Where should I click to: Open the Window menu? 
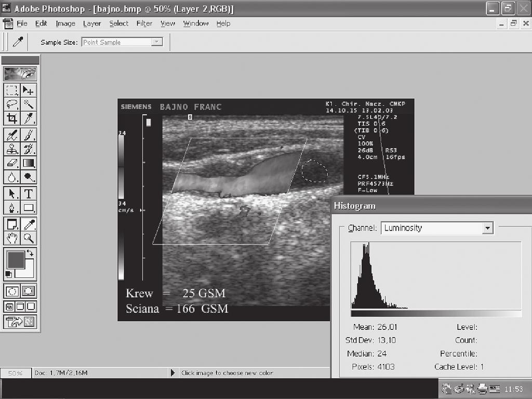[x=196, y=23]
